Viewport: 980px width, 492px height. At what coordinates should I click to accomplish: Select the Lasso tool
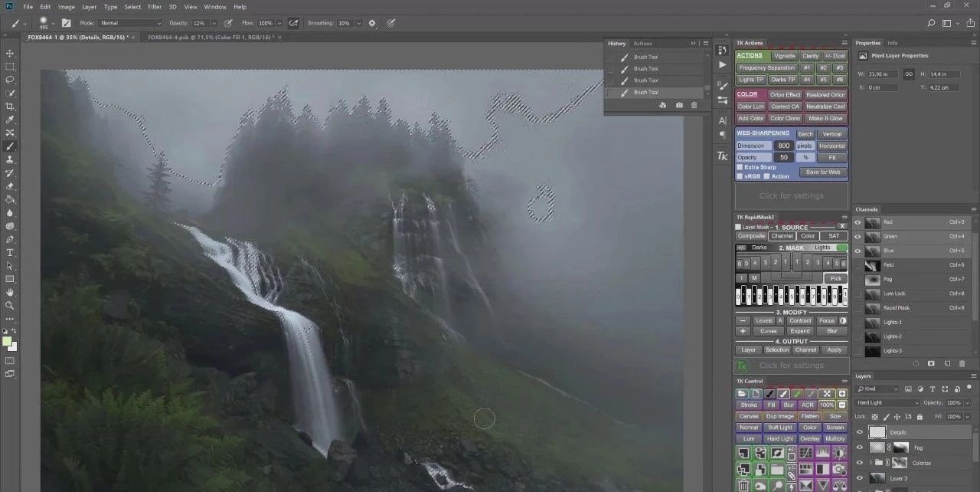click(x=10, y=80)
